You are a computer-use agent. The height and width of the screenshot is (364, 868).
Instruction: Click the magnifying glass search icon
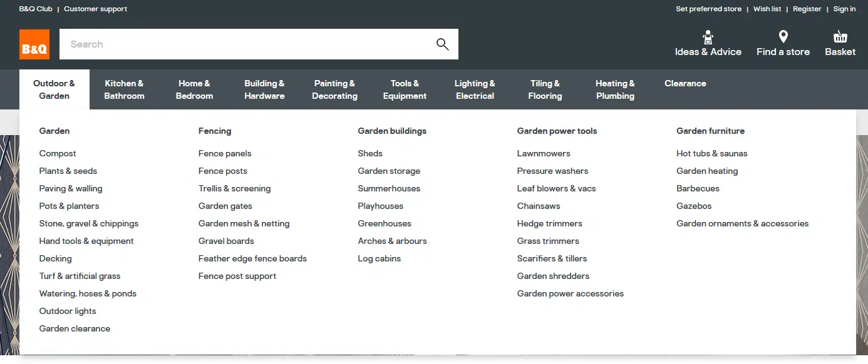coord(442,44)
